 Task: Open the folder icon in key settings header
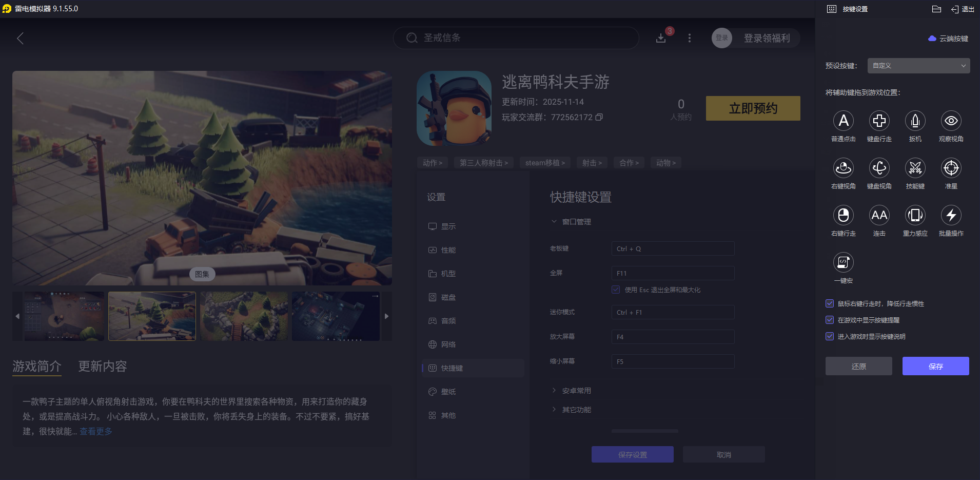[936, 9]
